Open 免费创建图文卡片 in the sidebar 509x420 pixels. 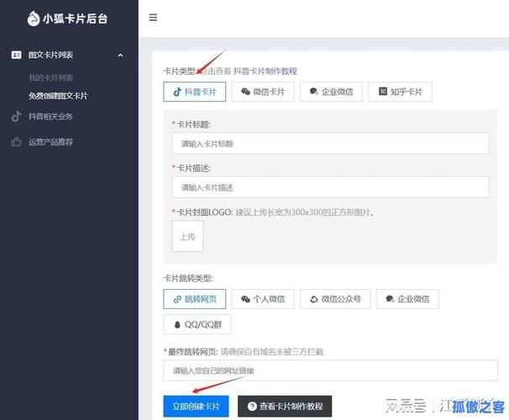[x=58, y=96]
